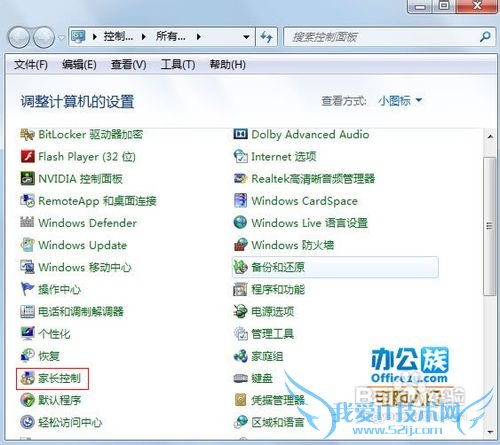Click the refresh button beside address bar
Viewport: 500px width, 445px height.
coord(266,37)
